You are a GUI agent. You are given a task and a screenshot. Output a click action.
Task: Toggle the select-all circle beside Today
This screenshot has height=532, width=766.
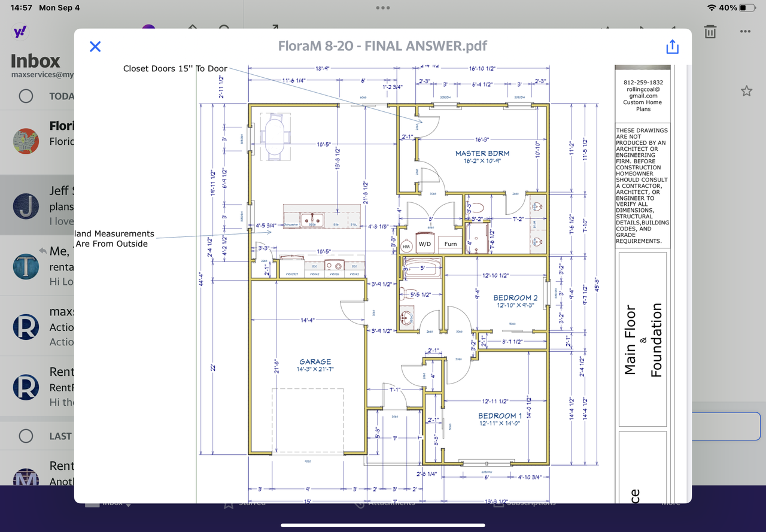point(26,96)
